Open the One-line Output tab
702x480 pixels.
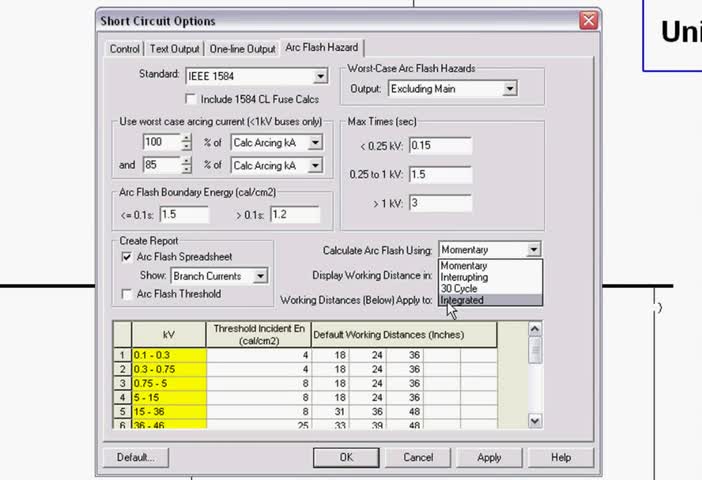(242, 48)
